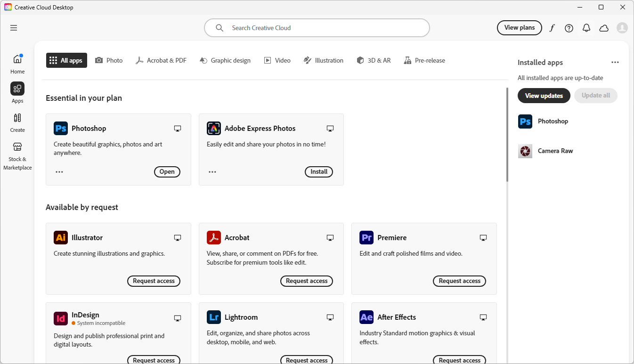The image size is (634, 364).
Task: Open Adobe Express Photos three-dot options
Action: 212,172
